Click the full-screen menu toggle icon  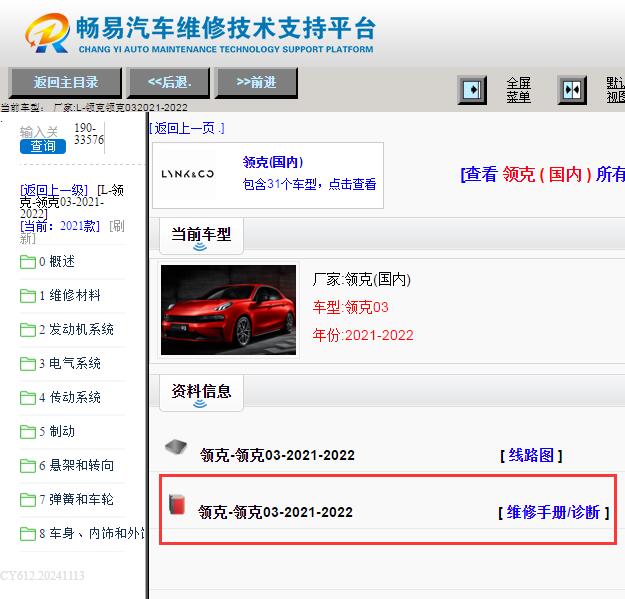pyautogui.click(x=472, y=90)
